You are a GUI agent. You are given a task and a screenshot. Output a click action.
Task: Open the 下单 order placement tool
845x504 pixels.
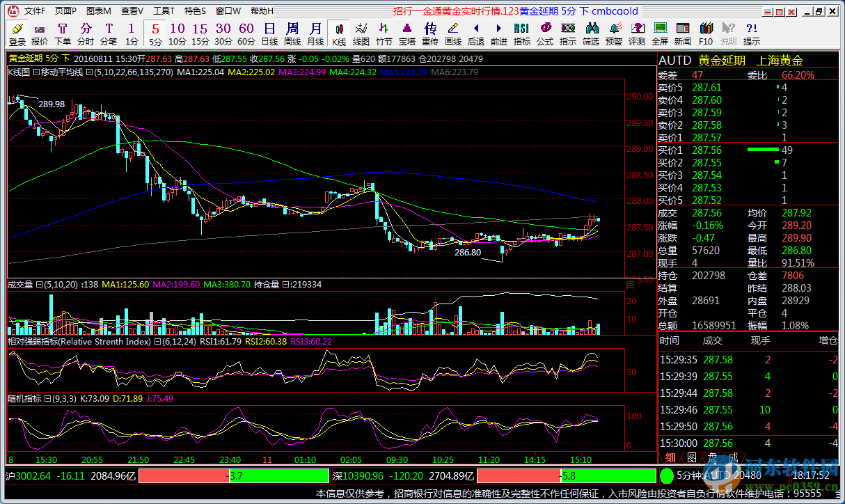[63, 33]
